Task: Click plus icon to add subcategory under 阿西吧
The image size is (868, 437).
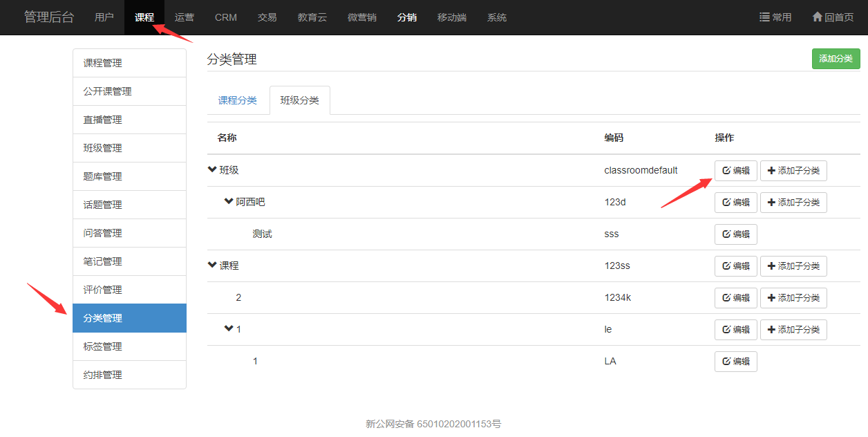Action: point(771,203)
